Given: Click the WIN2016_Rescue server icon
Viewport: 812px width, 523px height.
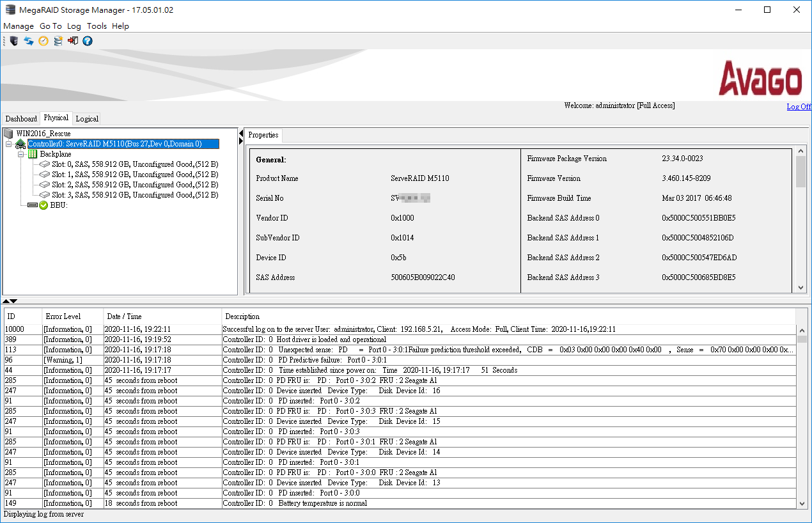Looking at the screenshot, I should (x=8, y=134).
